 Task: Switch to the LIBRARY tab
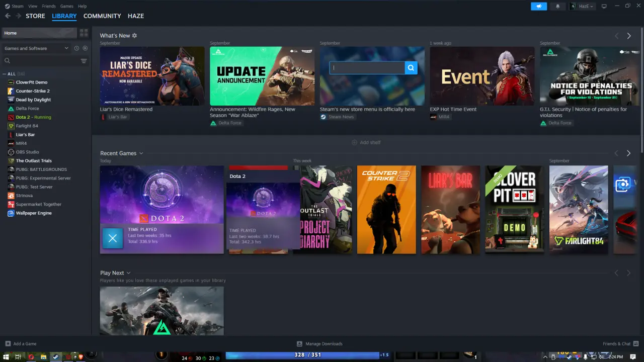tap(64, 16)
